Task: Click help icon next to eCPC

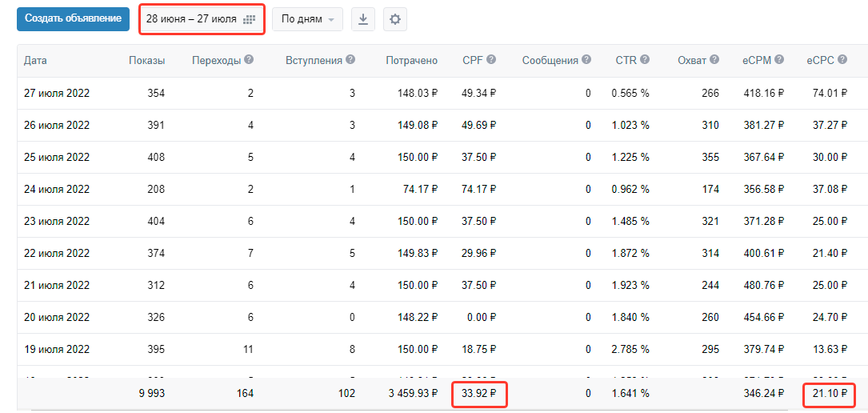Action: click(841, 60)
